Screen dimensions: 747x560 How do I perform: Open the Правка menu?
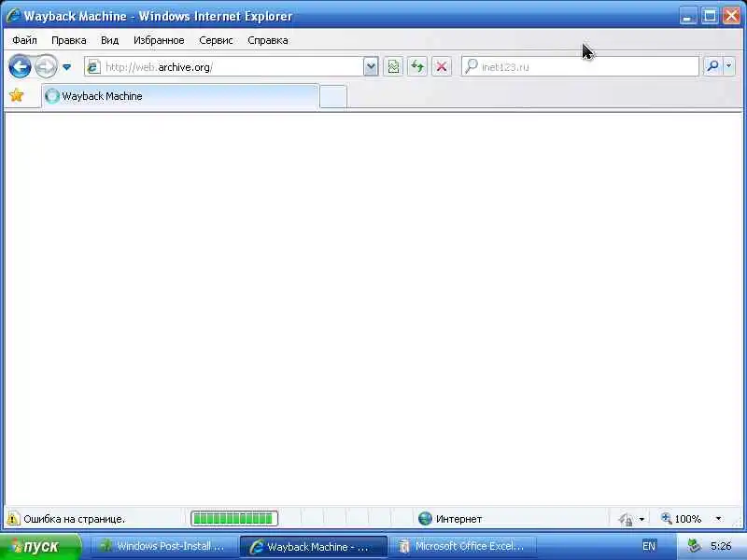tap(68, 40)
